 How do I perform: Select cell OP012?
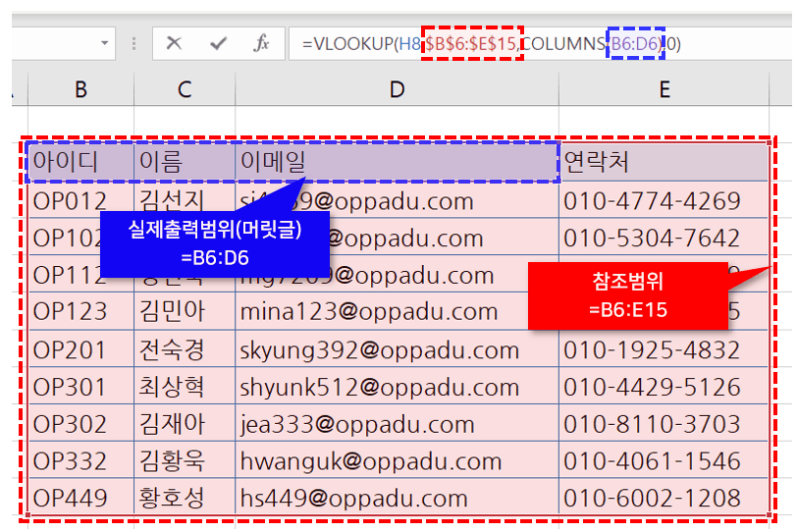point(81,199)
